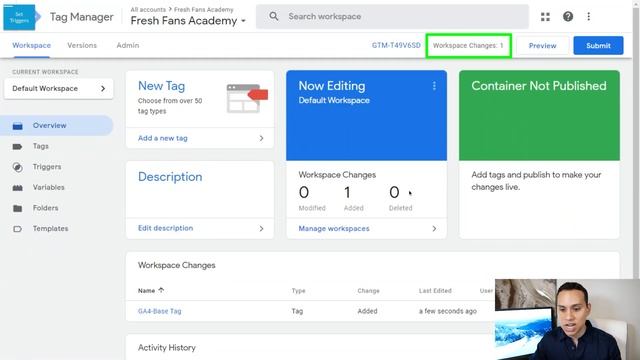Click the Description card heading
Screen dimensions: 640x360
coord(170,177)
